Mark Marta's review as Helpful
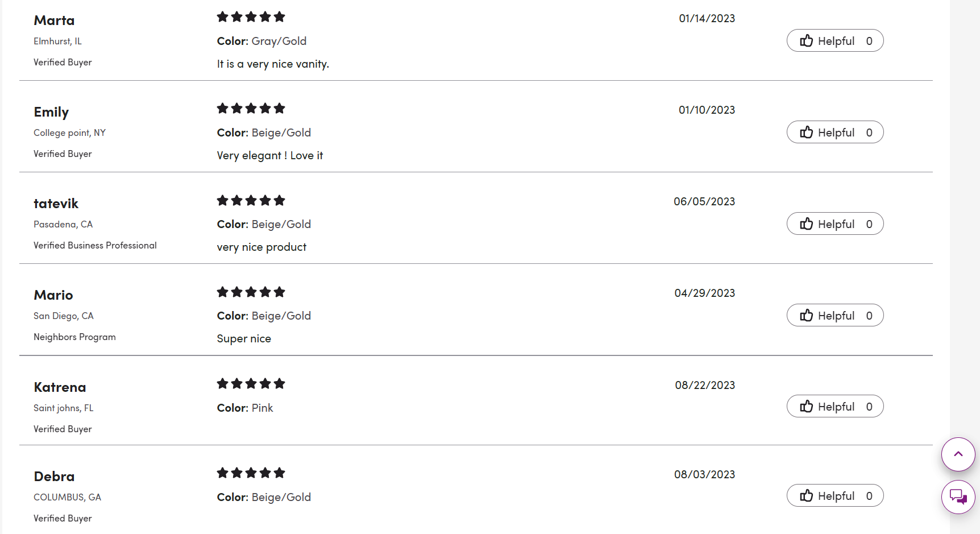This screenshot has height=534, width=980. pyautogui.click(x=836, y=41)
